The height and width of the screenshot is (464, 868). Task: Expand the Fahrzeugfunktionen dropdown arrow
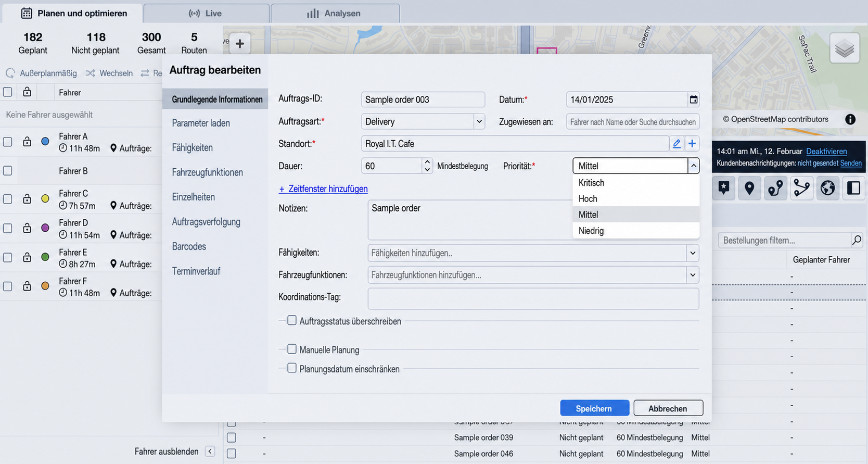click(x=693, y=275)
